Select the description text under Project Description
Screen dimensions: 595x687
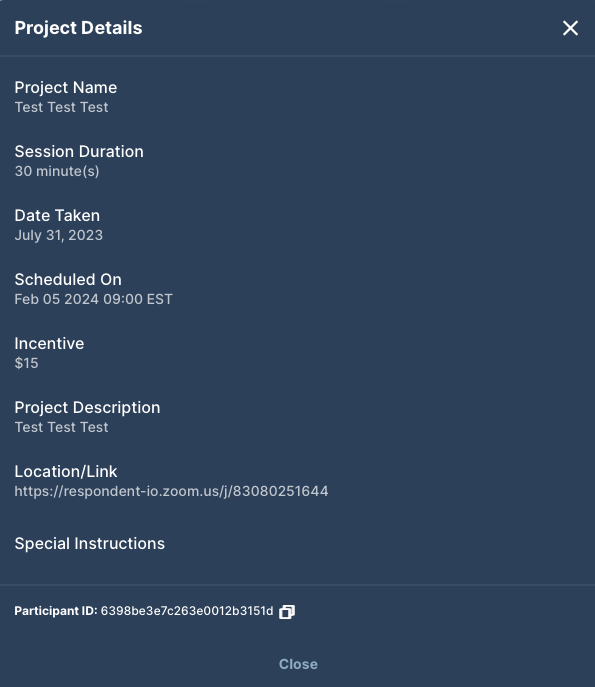click(61, 427)
